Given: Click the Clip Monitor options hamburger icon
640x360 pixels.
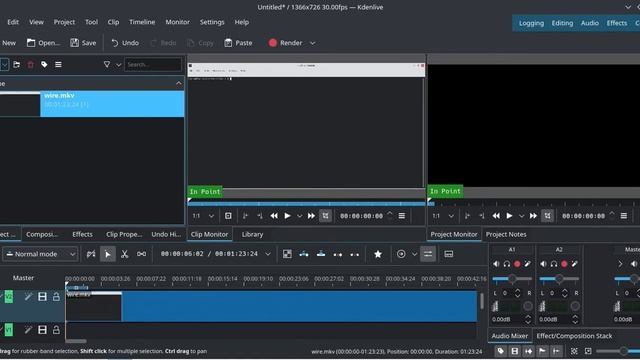Looking at the screenshot, I should (402, 216).
